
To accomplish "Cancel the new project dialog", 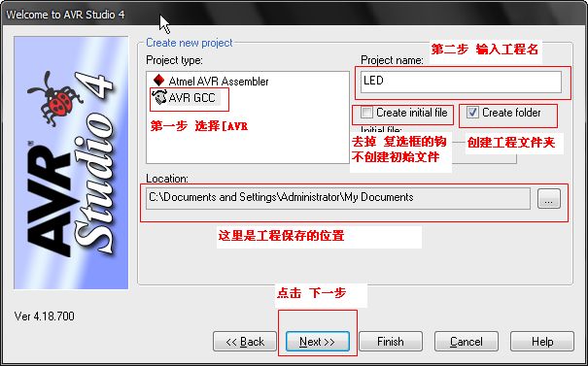I will [x=467, y=342].
